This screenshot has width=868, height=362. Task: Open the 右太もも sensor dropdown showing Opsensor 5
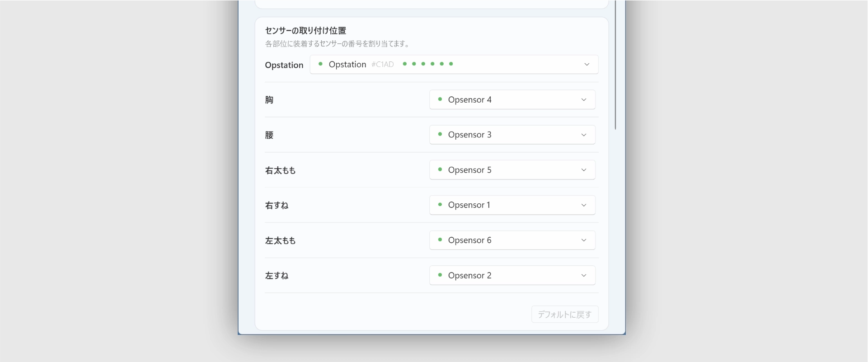click(x=512, y=170)
